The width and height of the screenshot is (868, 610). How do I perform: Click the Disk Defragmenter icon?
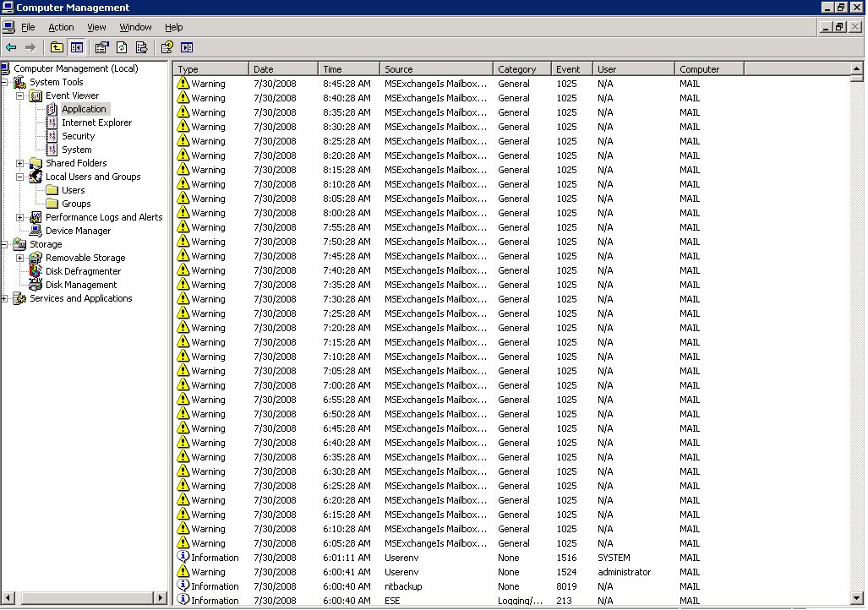[36, 271]
